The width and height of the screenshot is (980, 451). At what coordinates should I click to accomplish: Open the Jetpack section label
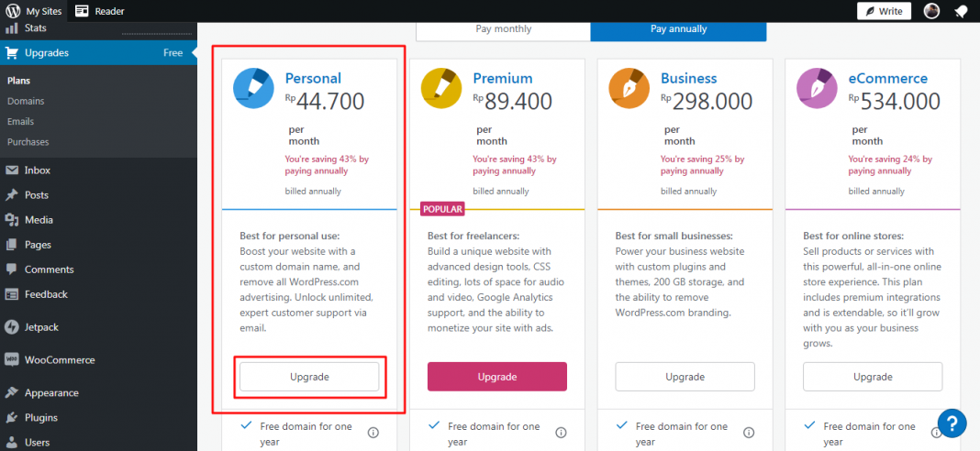point(42,327)
